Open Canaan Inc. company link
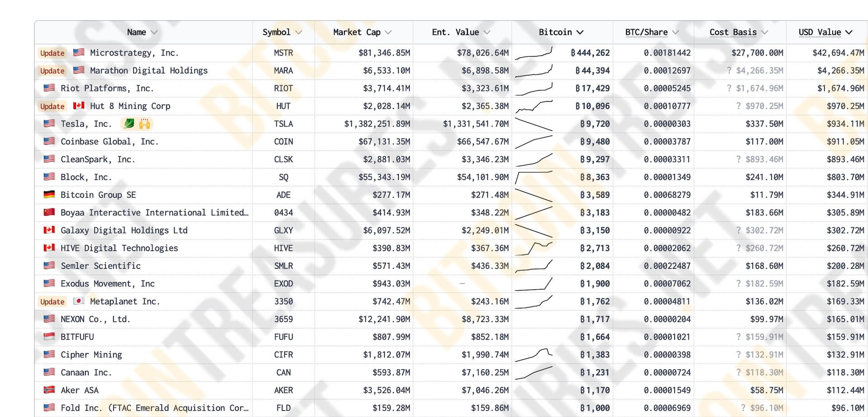 [x=86, y=373]
